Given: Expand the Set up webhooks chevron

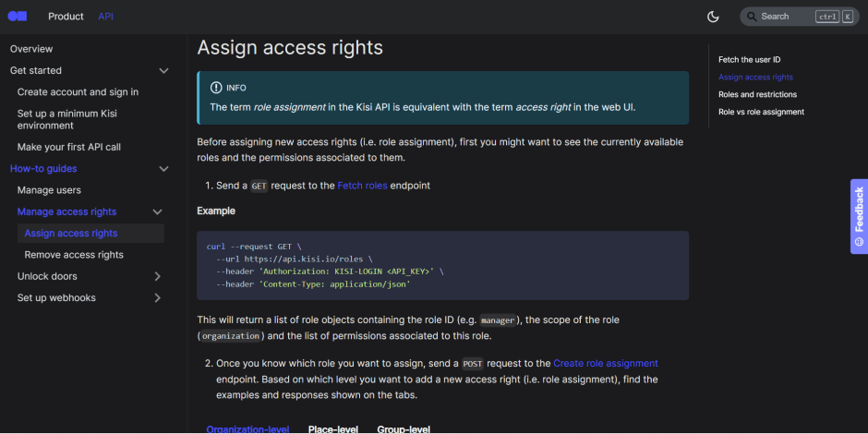Looking at the screenshot, I should coord(157,298).
